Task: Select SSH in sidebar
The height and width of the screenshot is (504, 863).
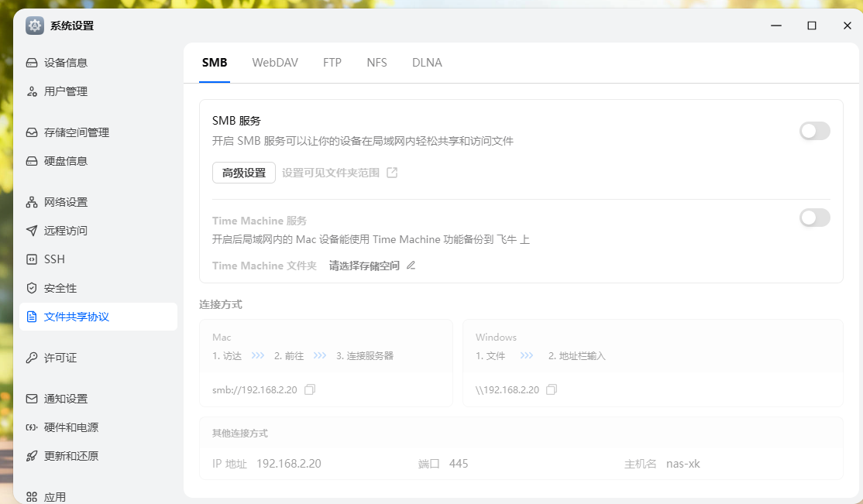Action: (98, 259)
